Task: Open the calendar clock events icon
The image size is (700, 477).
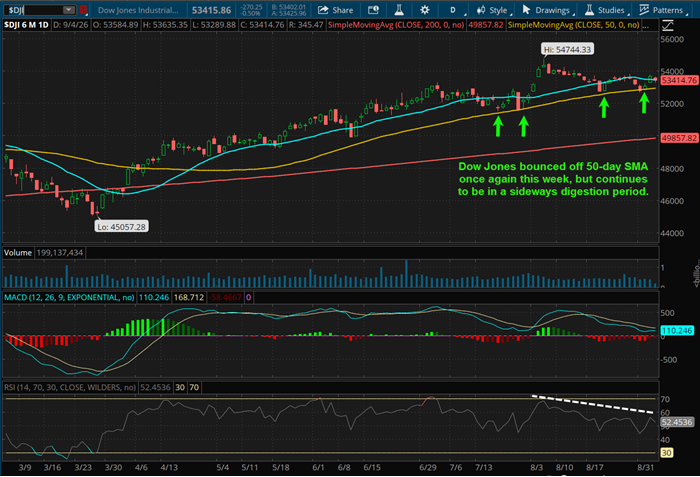Action: [x=373, y=10]
